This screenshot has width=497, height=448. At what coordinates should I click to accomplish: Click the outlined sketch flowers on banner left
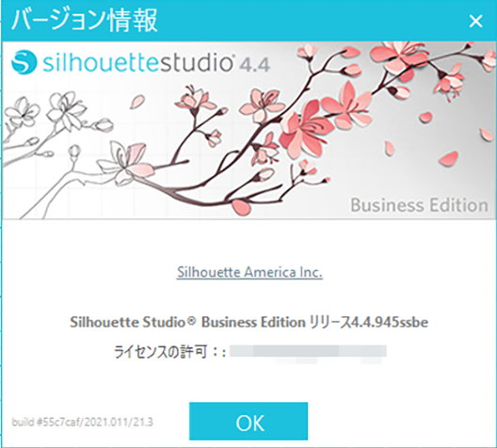point(46,116)
